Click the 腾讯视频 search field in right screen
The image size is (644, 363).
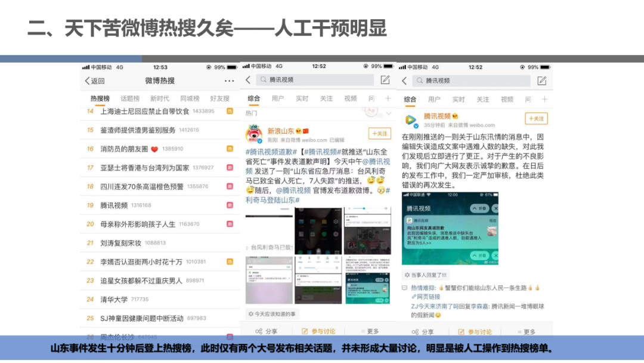472,81
